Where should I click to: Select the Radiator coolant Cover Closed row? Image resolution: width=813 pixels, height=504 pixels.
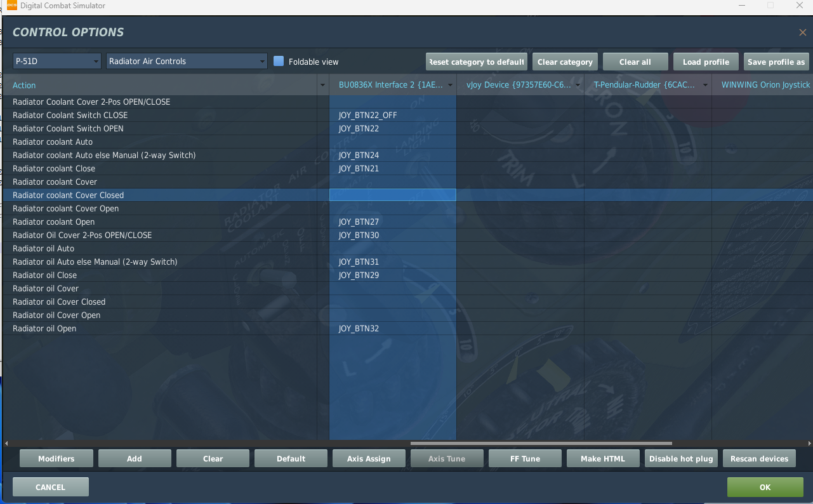(x=408, y=195)
